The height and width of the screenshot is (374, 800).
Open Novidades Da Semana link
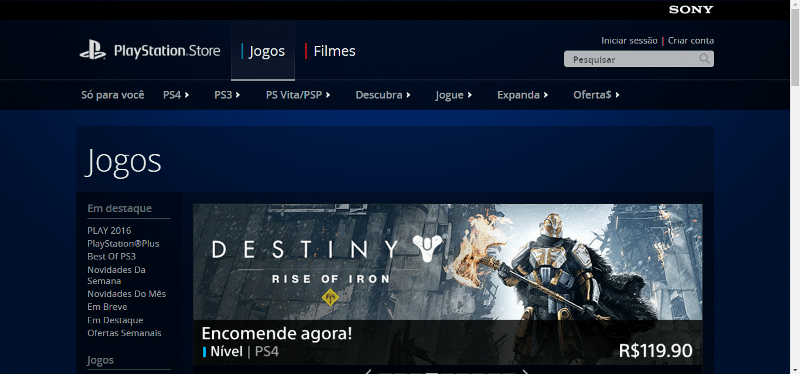click(x=116, y=275)
